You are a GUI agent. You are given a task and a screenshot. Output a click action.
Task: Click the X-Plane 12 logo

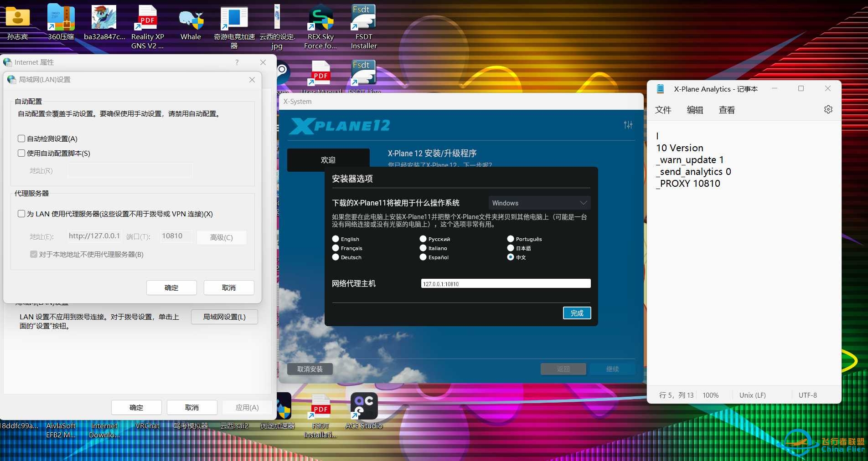(x=340, y=126)
